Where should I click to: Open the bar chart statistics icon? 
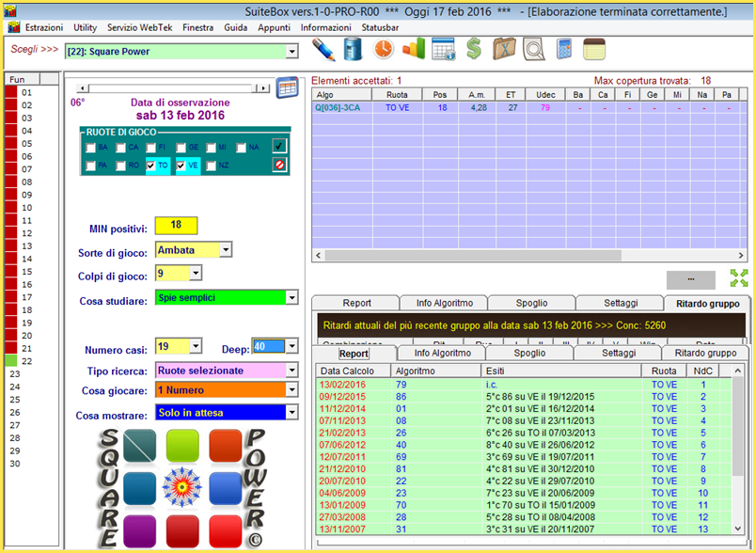click(x=414, y=49)
